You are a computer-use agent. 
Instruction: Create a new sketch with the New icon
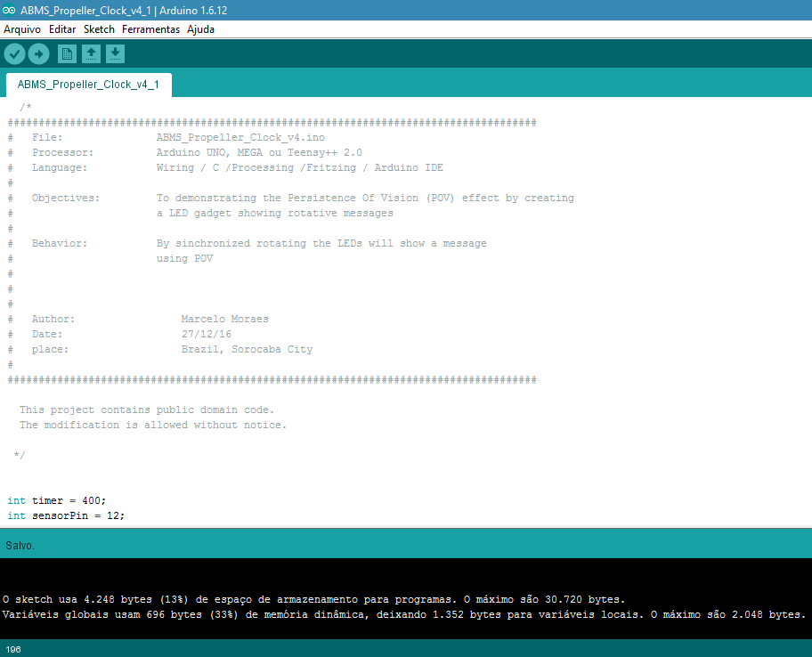[67, 53]
